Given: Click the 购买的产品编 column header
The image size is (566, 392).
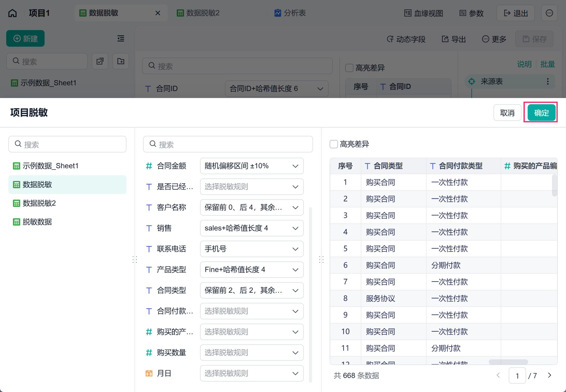Looking at the screenshot, I should pyautogui.click(x=529, y=166).
